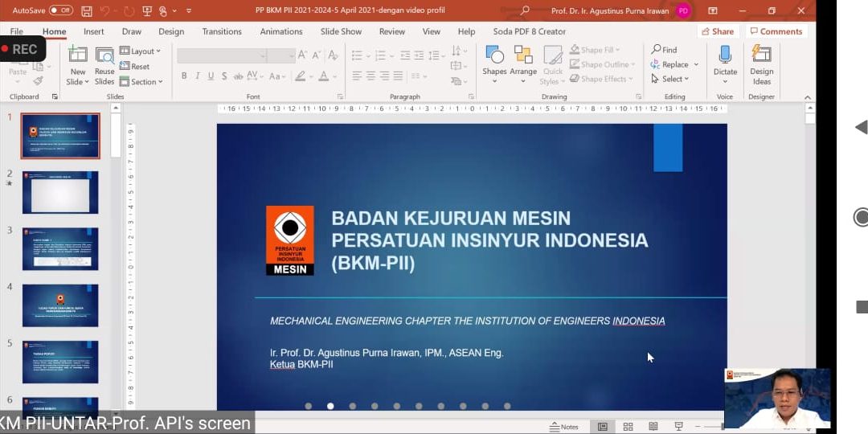Image resolution: width=868 pixels, height=434 pixels.
Task: Align text left in Paragraph group
Action: [x=357, y=76]
